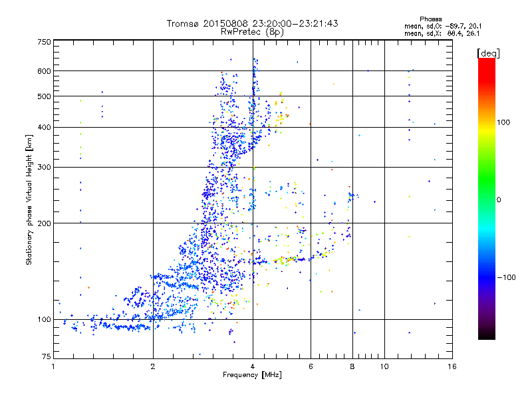Image resolution: width=532 pixels, height=399 pixels.
Task: Click the y-axis tick label '300'
Action: pos(44,167)
